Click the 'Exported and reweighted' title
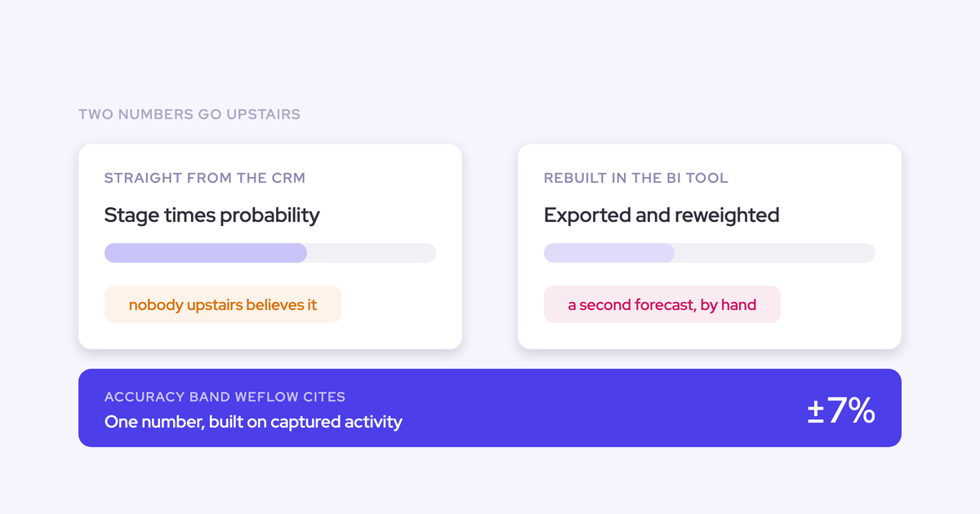The width and height of the screenshot is (980, 514). point(661,215)
